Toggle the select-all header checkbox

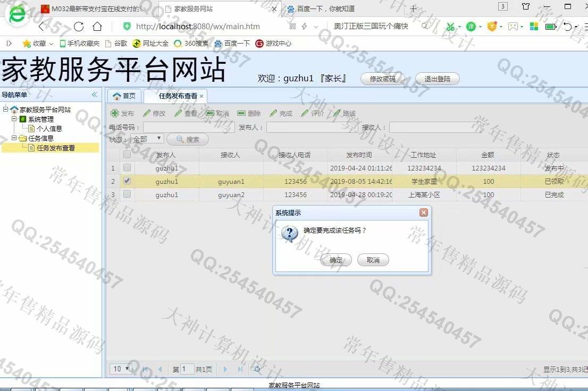click(127, 155)
